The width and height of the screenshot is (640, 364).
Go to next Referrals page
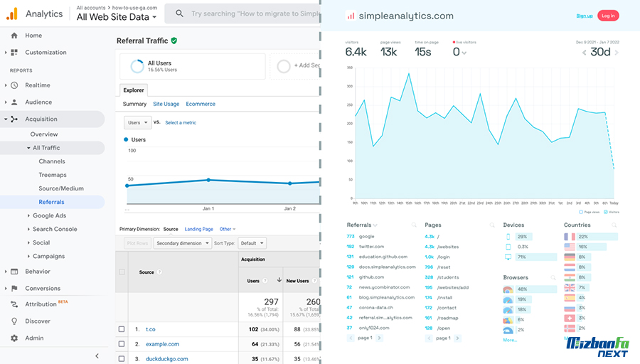[379, 338]
